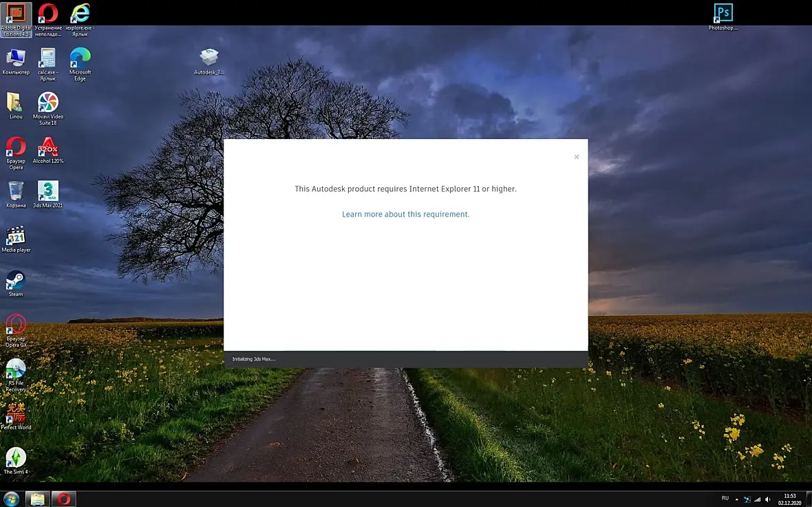812x507 pixels.
Task: Select The Sims 4 desktop icon
Action: click(16, 461)
